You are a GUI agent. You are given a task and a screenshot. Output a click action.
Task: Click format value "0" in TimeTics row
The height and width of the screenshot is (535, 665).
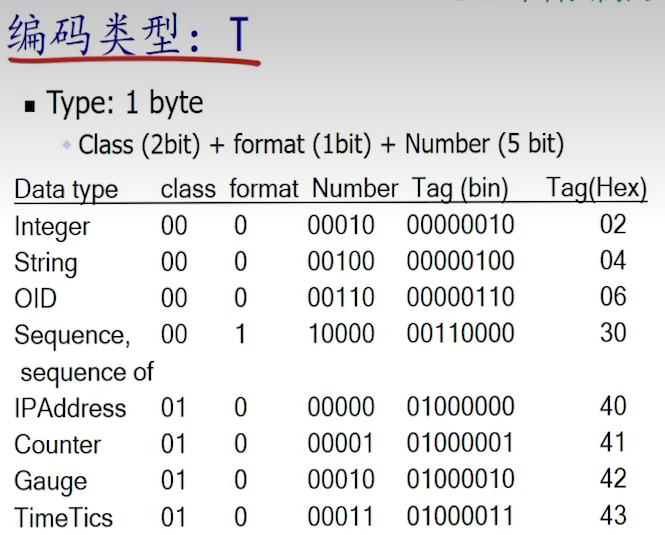pyautogui.click(x=240, y=518)
